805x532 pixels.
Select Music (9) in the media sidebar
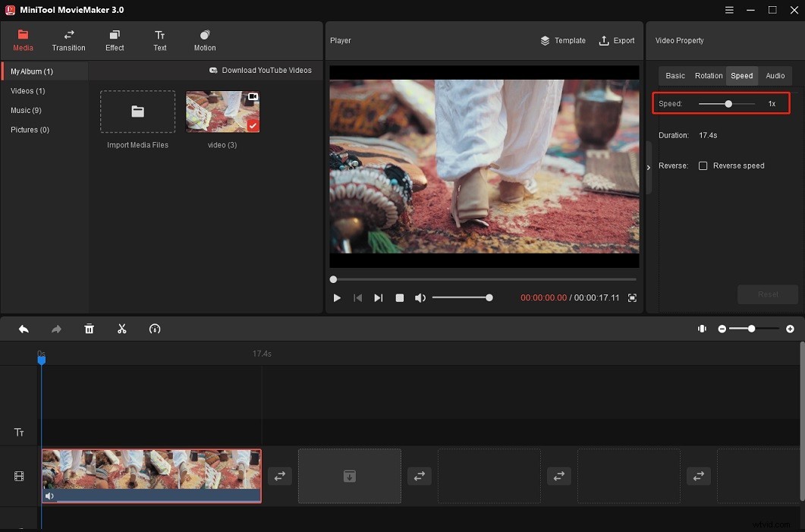tap(27, 110)
